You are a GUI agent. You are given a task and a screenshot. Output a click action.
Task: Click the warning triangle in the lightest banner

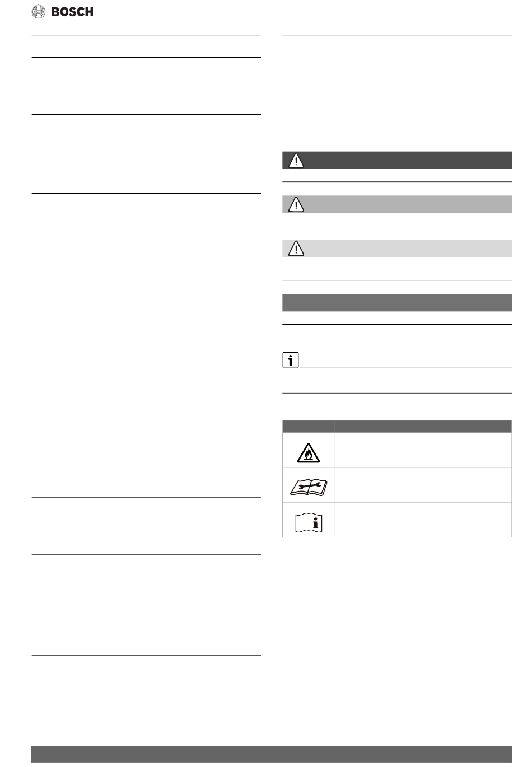coord(296,249)
